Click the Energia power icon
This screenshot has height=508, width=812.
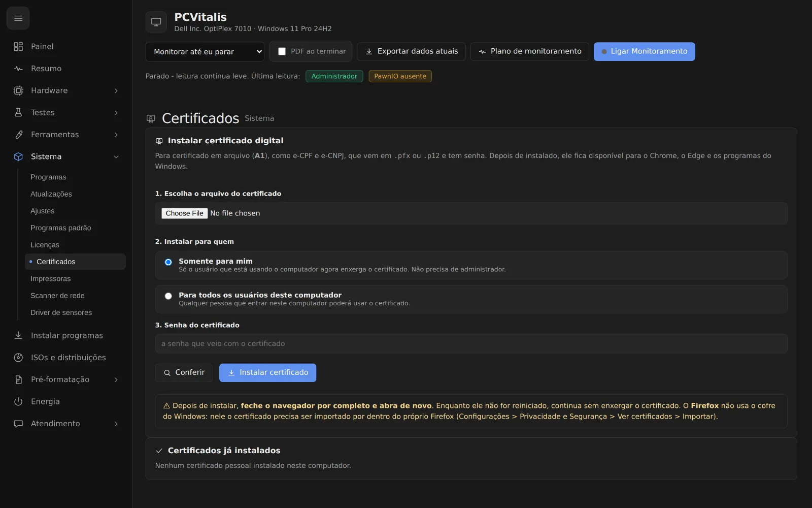[x=18, y=401]
